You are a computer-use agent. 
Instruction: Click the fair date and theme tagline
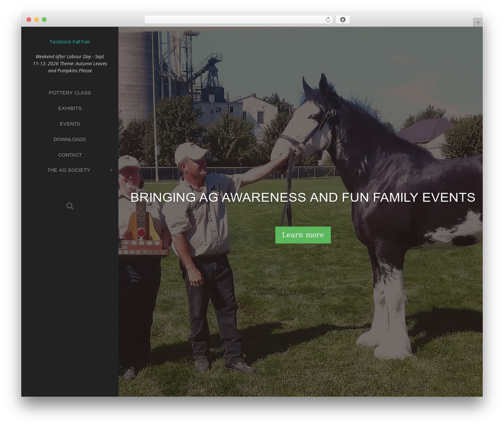click(x=70, y=64)
